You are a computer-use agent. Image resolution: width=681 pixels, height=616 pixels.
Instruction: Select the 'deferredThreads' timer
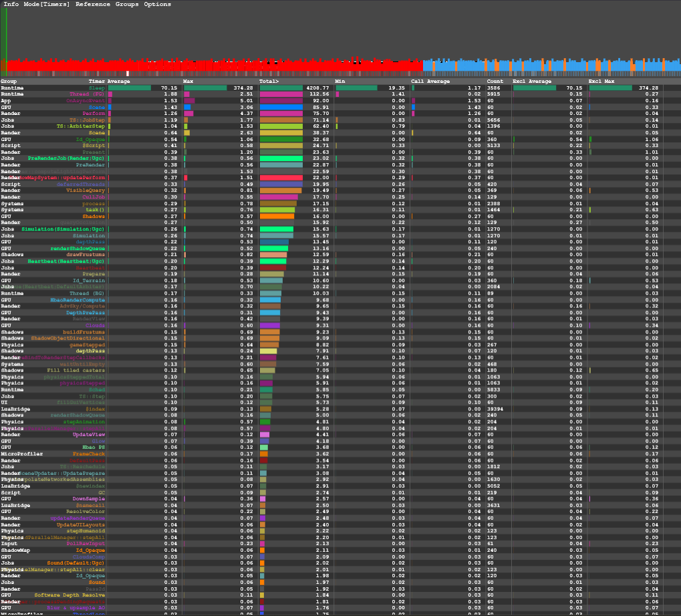(81, 184)
